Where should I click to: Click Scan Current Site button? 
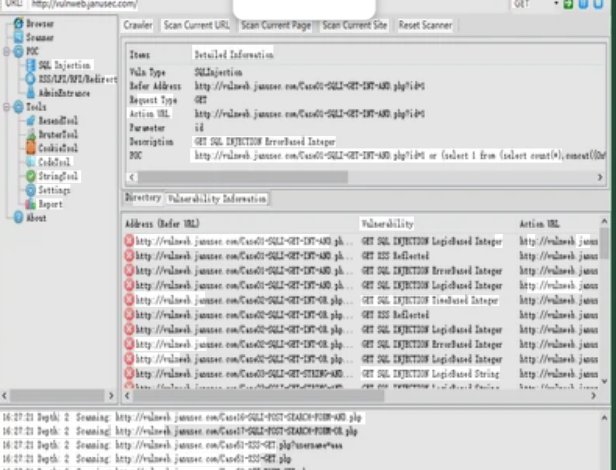pyautogui.click(x=355, y=25)
